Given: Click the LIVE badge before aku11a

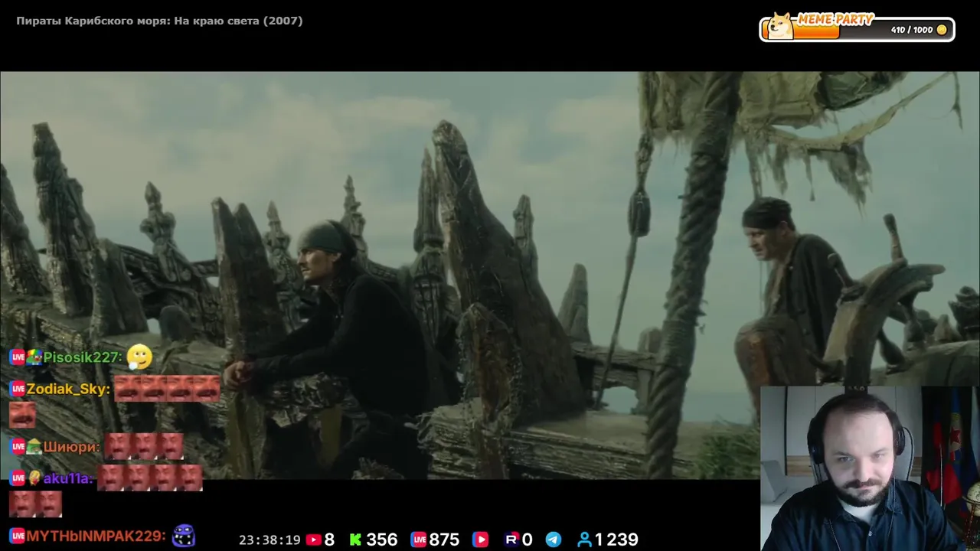Looking at the screenshot, I should [17, 478].
